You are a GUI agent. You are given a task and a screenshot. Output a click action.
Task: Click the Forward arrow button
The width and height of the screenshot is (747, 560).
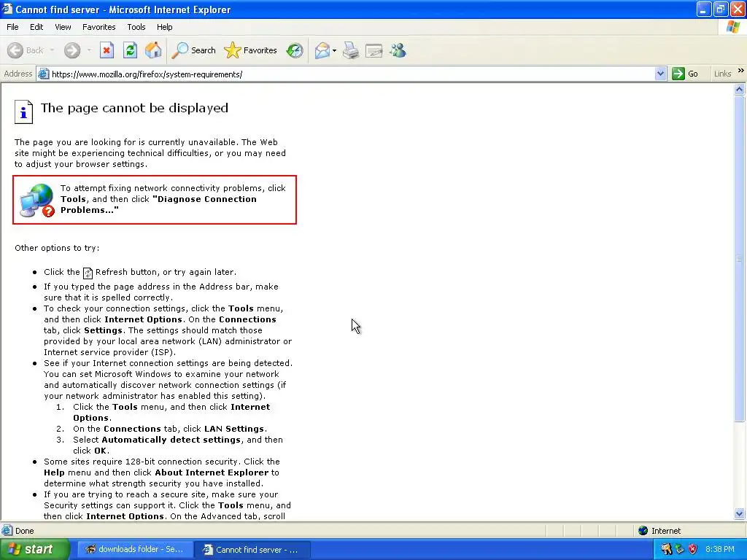pos(72,50)
